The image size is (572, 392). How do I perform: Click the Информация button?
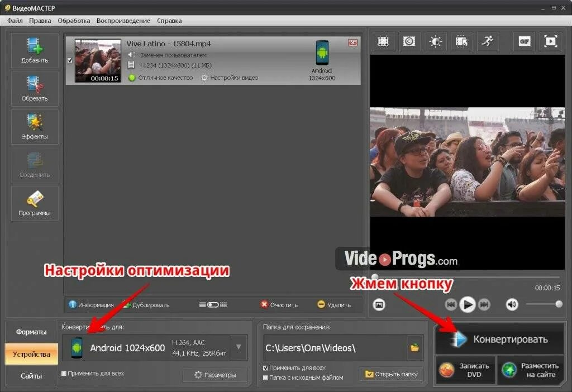pyautogui.click(x=91, y=305)
